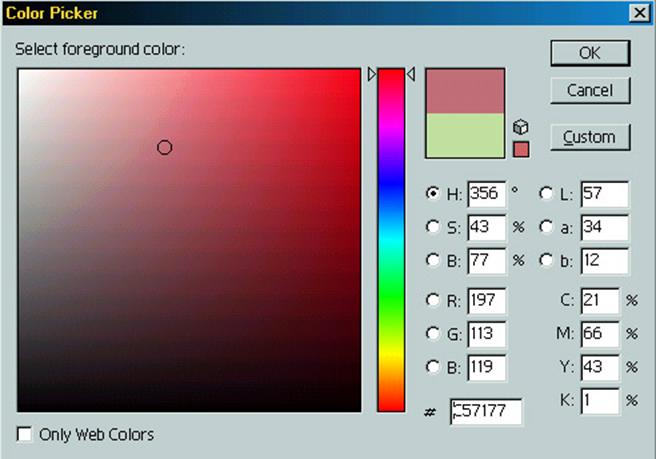Viewport: 656px width, 459px height.
Task: Click the vertical hue spectrum bar
Action: (391, 240)
